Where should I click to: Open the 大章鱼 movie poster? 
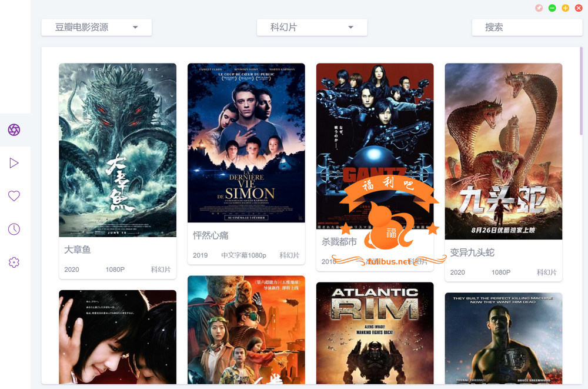click(118, 150)
